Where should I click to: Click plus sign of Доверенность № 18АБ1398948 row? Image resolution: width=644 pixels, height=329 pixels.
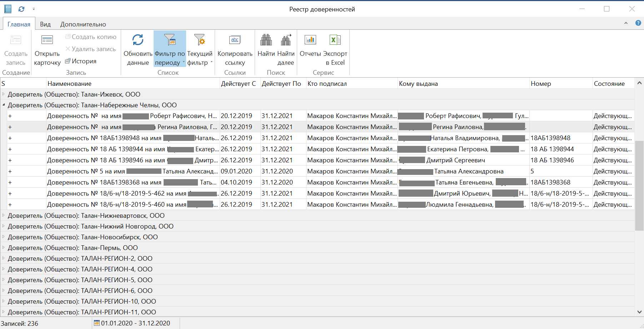[10, 138]
